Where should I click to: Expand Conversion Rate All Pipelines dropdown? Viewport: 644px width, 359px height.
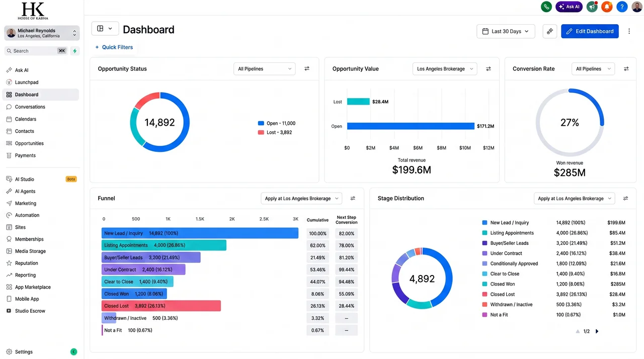[593, 69]
